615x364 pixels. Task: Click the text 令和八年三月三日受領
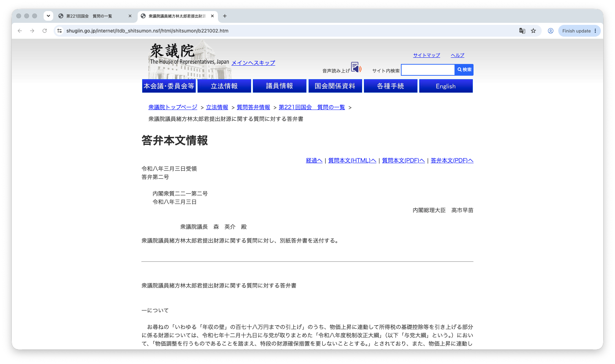[169, 169]
